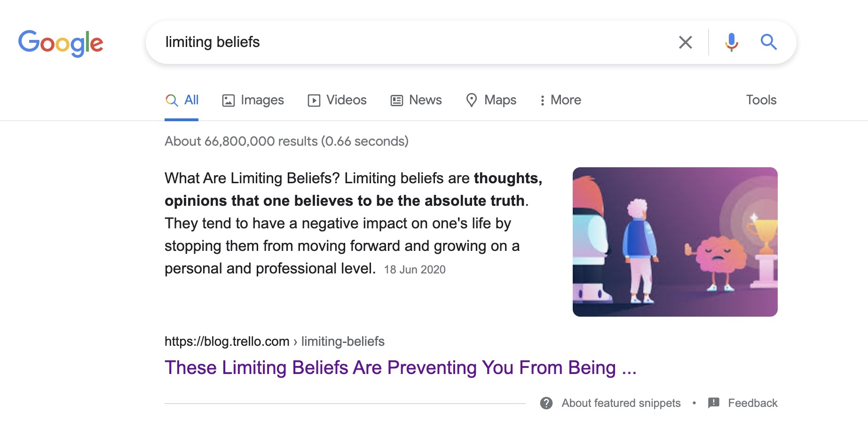Click the Maps tab pin icon
868x436 pixels.
pos(472,100)
